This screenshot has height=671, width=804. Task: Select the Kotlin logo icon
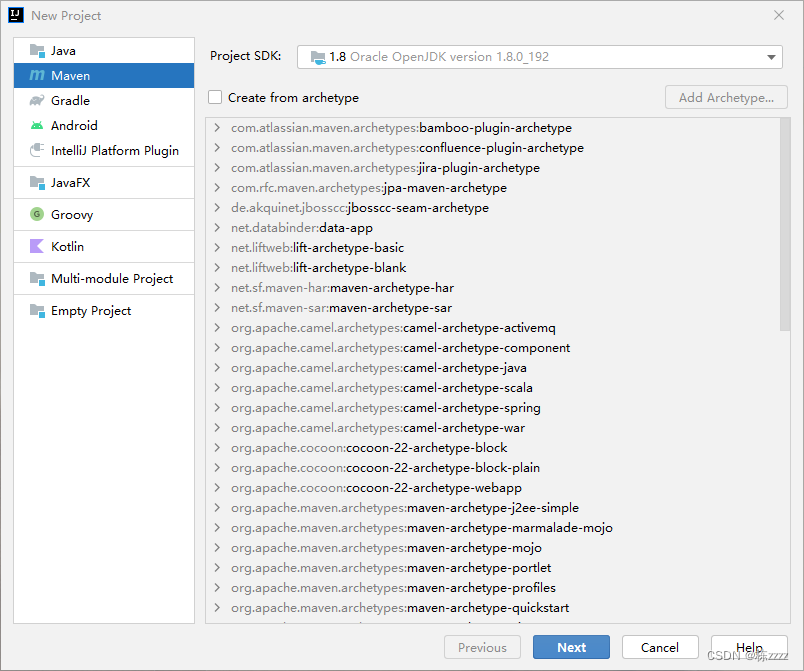(x=37, y=247)
